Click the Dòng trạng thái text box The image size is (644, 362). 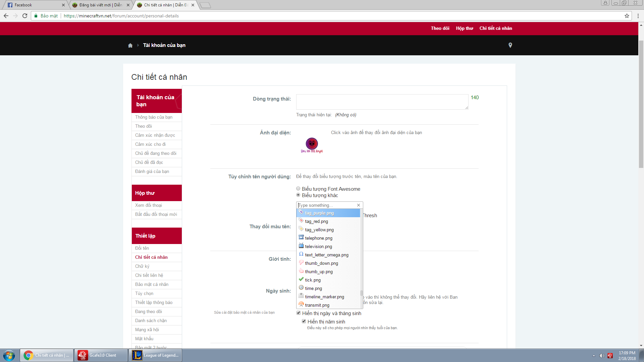point(382,102)
